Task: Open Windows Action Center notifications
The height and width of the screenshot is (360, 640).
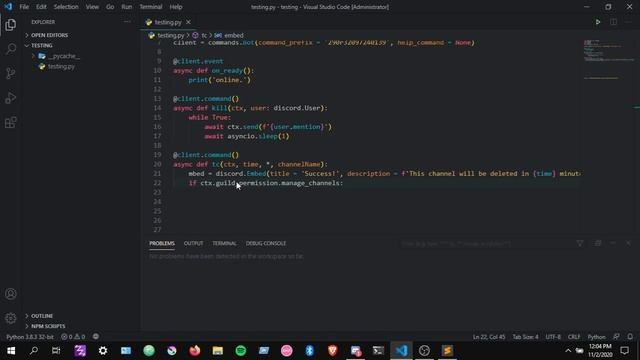Action: (624, 351)
